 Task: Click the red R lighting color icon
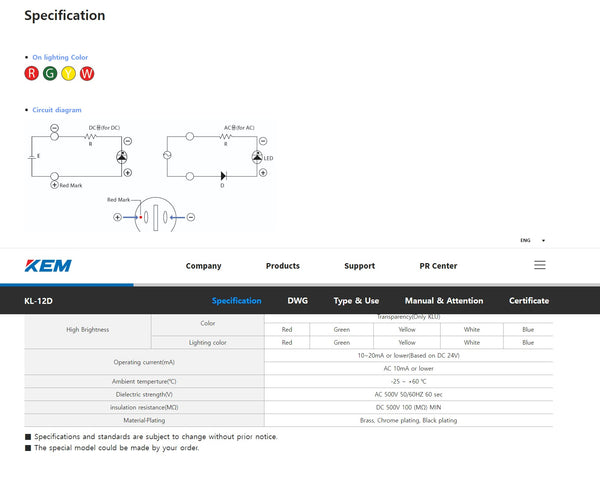click(x=31, y=73)
